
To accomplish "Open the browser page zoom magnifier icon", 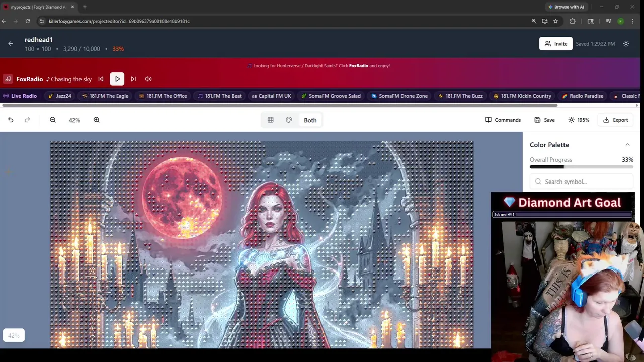I will pyautogui.click(x=534, y=21).
